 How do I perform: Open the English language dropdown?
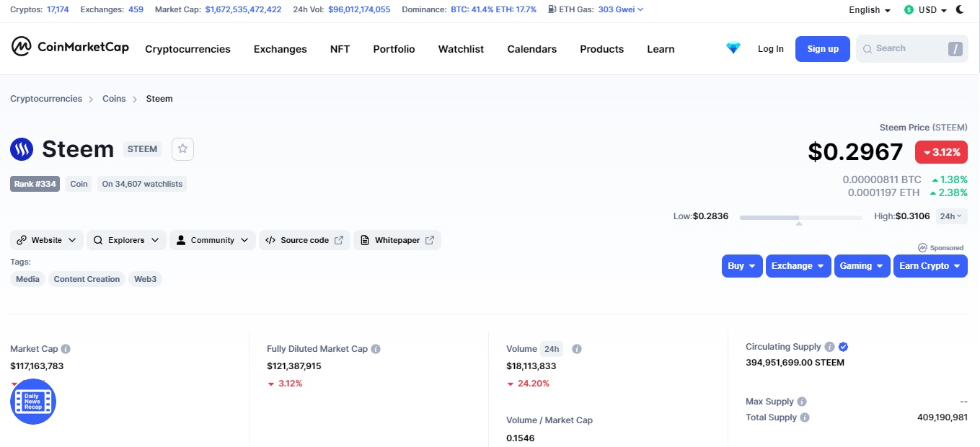pos(870,10)
